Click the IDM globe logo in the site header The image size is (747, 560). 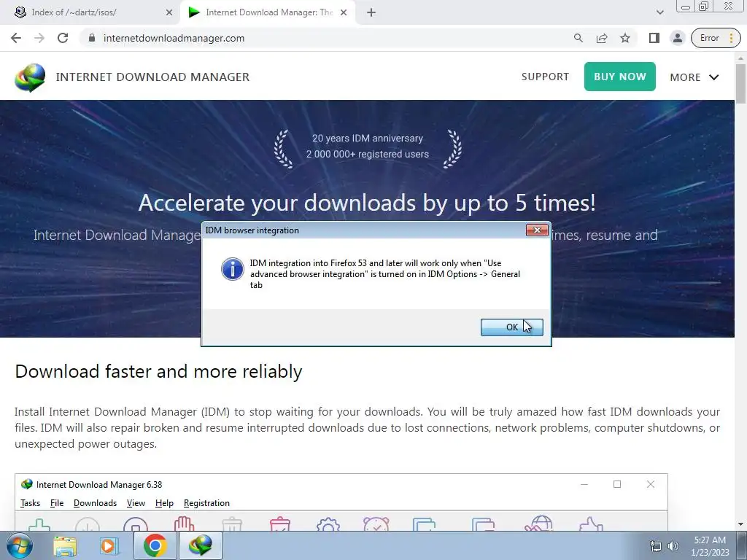30,77
